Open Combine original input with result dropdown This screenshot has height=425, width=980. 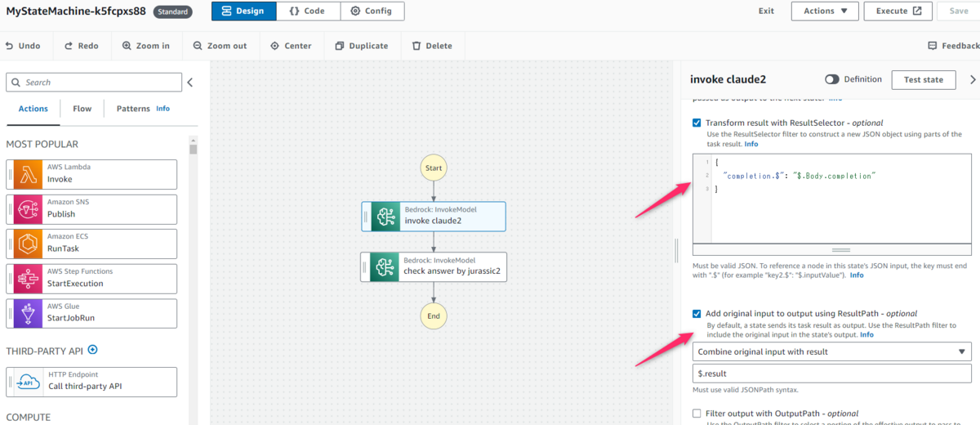tap(831, 351)
